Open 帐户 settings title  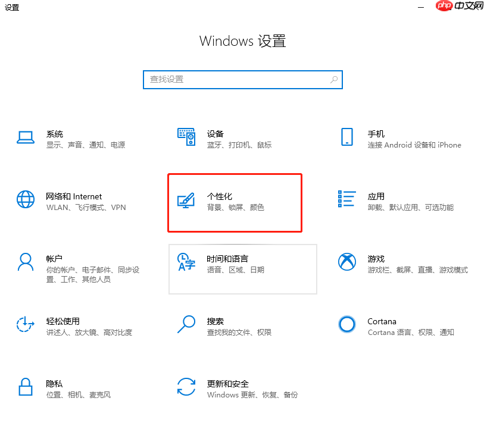click(x=54, y=259)
